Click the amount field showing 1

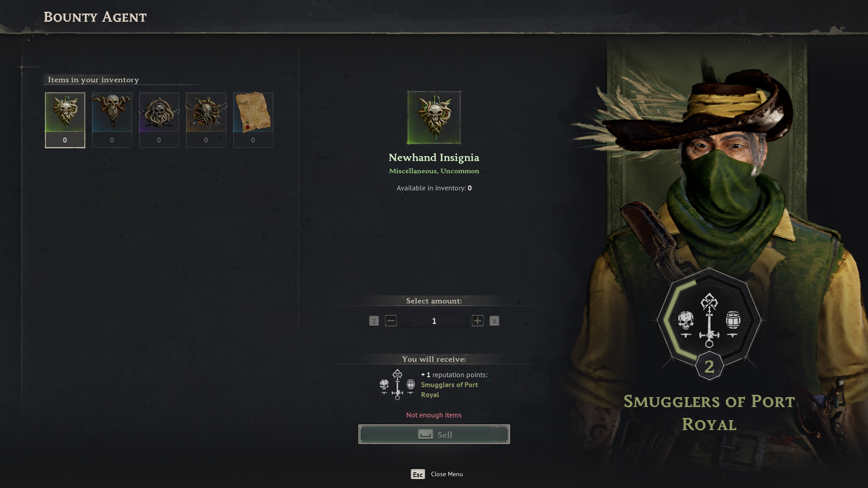click(x=434, y=321)
